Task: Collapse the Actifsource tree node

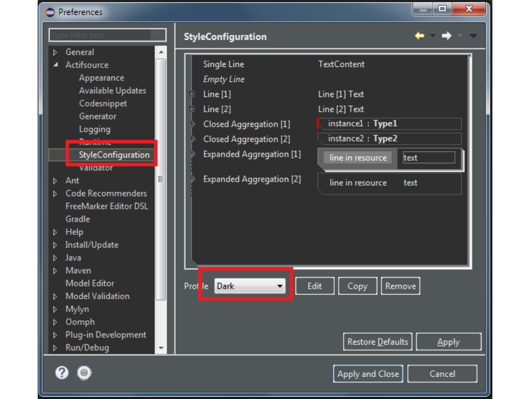Action: pos(55,65)
